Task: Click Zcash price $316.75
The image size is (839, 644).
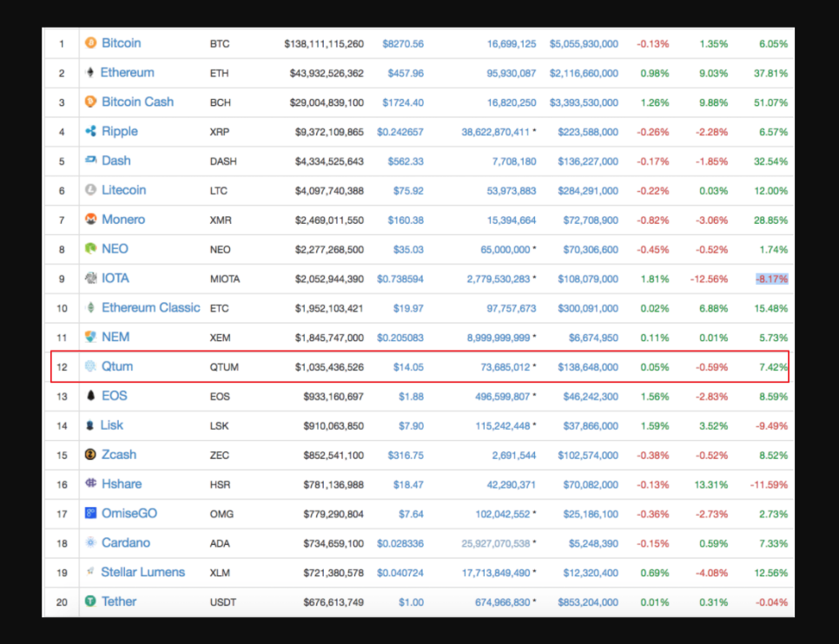Action: [x=406, y=456]
